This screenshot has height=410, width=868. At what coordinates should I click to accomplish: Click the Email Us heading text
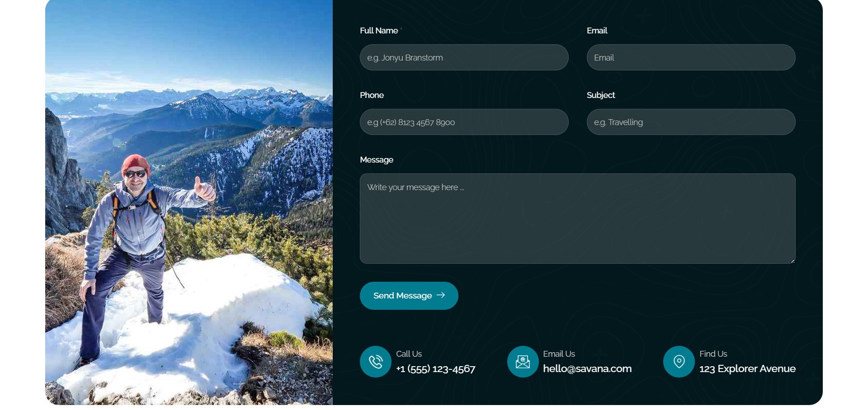click(x=559, y=354)
